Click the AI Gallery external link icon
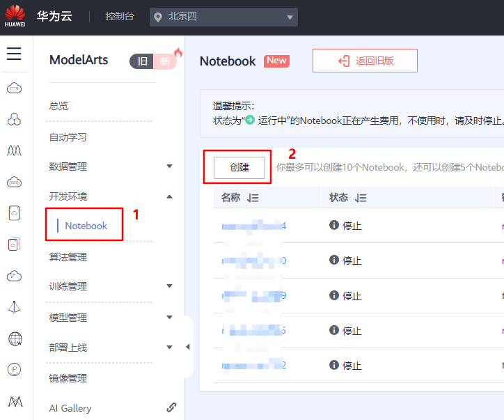The height and width of the screenshot is (420, 504). (x=171, y=407)
